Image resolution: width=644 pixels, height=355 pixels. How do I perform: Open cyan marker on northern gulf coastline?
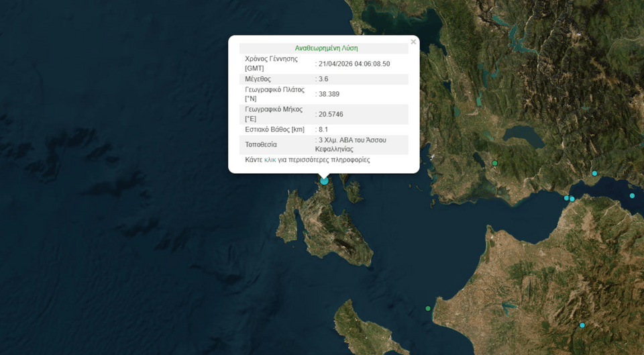tap(594, 174)
